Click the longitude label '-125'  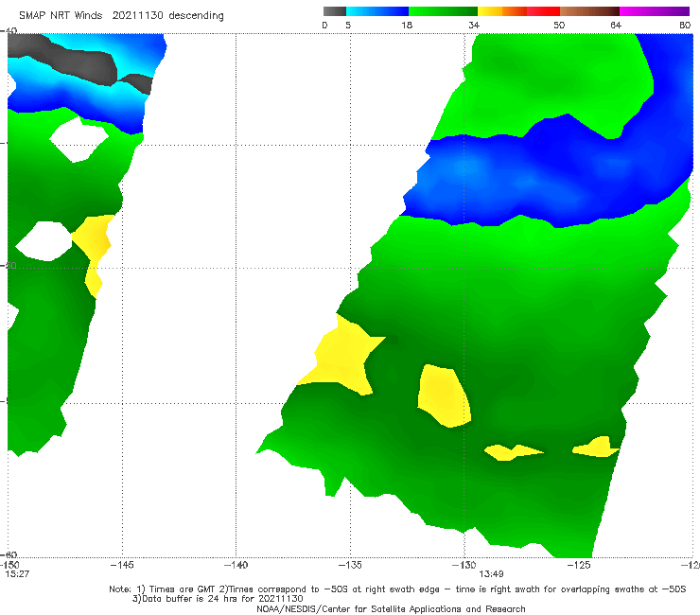[x=579, y=565]
